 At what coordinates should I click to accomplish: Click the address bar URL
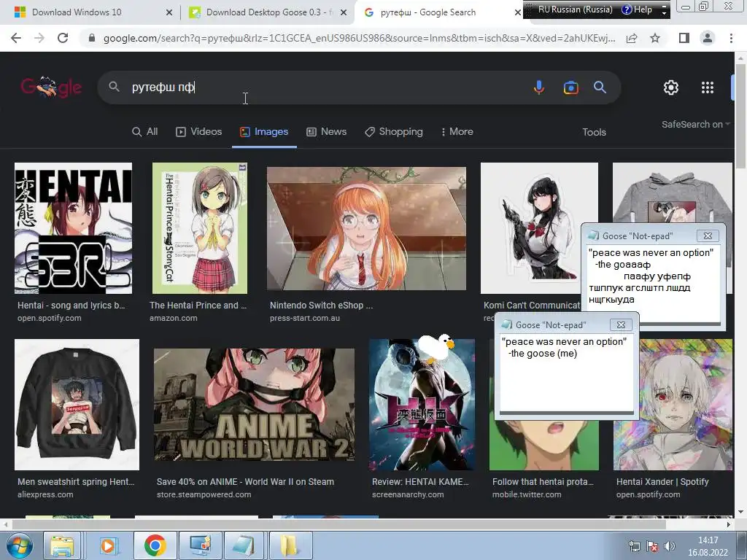click(x=359, y=38)
